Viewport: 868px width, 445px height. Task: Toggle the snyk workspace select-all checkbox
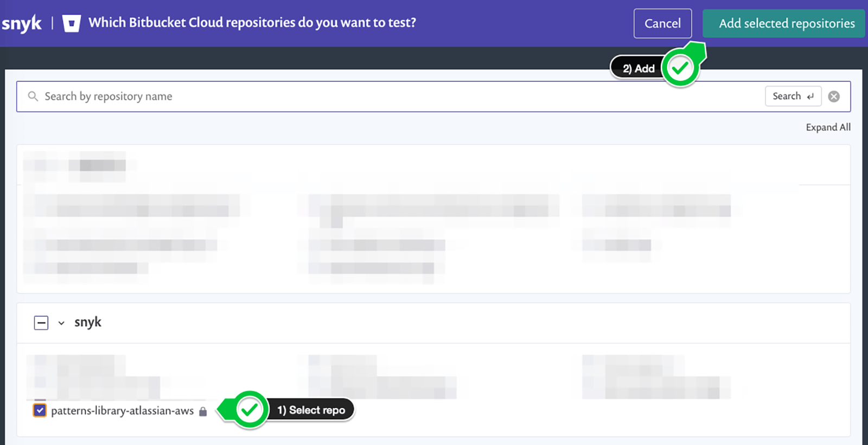click(x=41, y=323)
